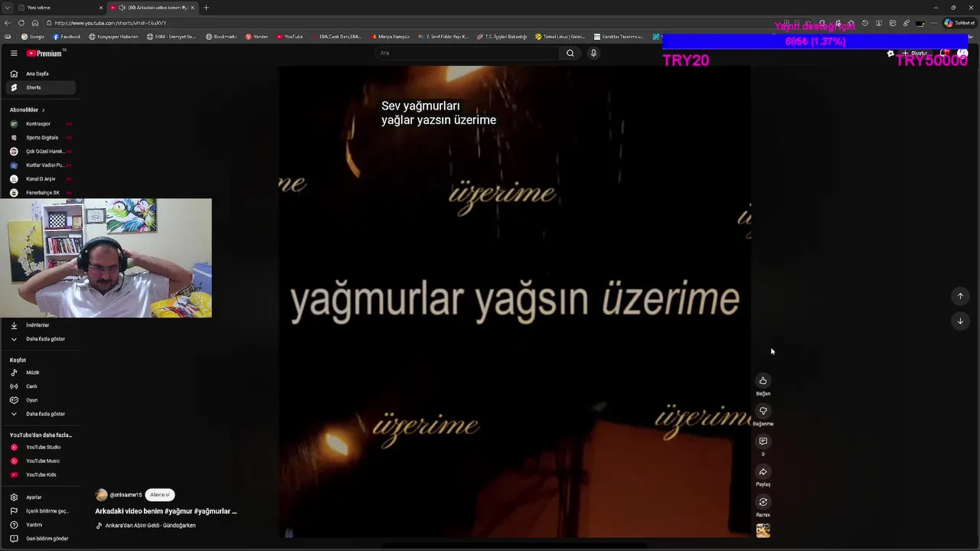This screenshot has width=980, height=551.
Task: Click the channel avatar beside @minamw15
Action: [101, 495]
